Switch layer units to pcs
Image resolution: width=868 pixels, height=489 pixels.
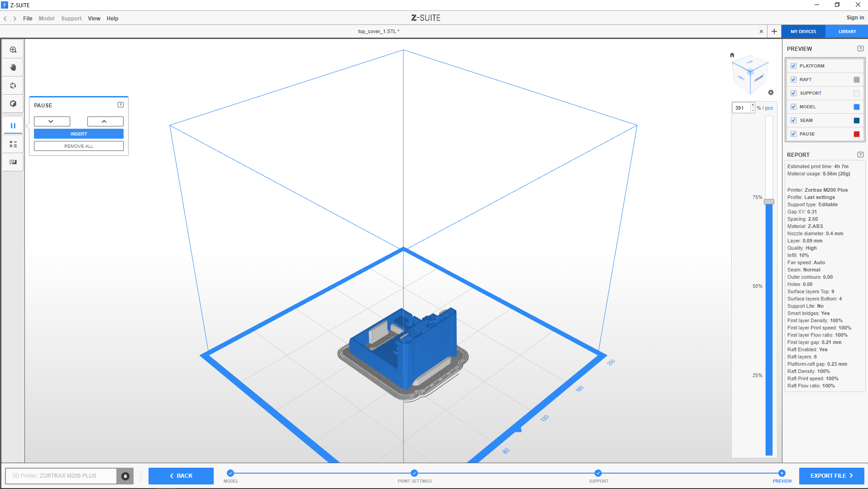[x=769, y=108]
